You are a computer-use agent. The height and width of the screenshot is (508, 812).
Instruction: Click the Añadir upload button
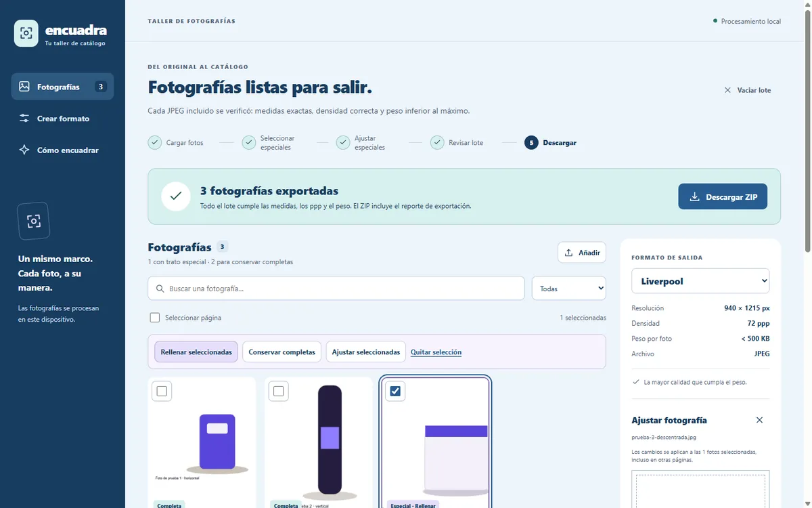coord(582,253)
